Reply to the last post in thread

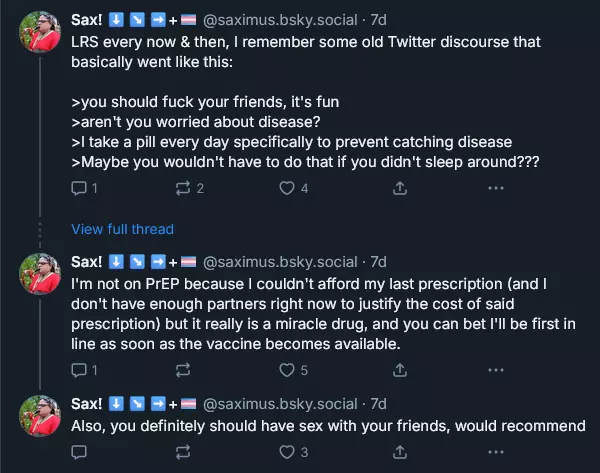click(x=80, y=453)
